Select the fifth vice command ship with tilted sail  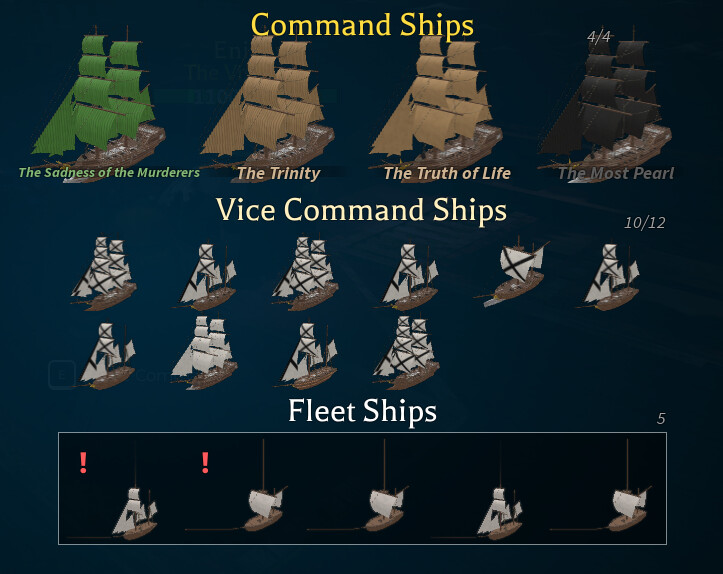514,272
